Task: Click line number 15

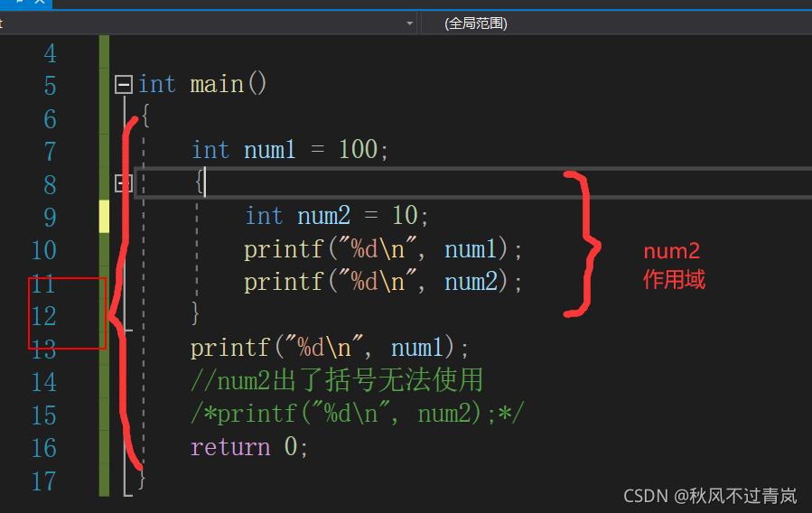Action: click(44, 415)
